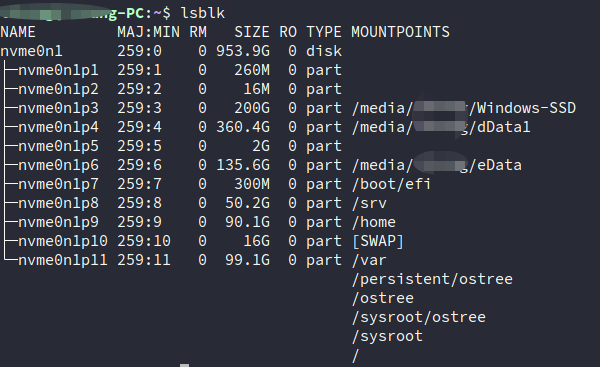Viewport: 600px width, 367px height.
Task: Click the lsblk command text
Action: click(x=203, y=13)
